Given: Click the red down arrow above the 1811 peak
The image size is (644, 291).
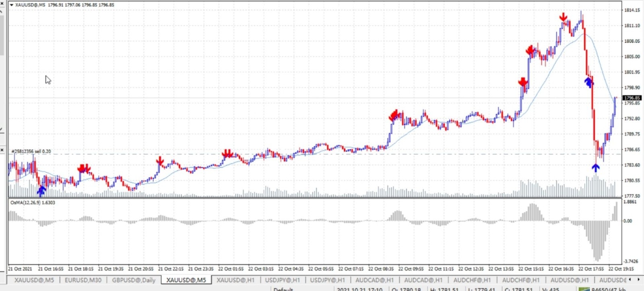Looking at the screenshot, I should pyautogui.click(x=563, y=17).
